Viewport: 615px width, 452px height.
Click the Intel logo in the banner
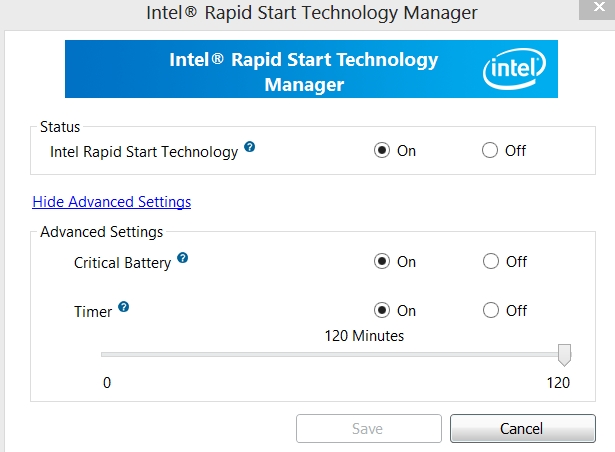click(x=513, y=70)
